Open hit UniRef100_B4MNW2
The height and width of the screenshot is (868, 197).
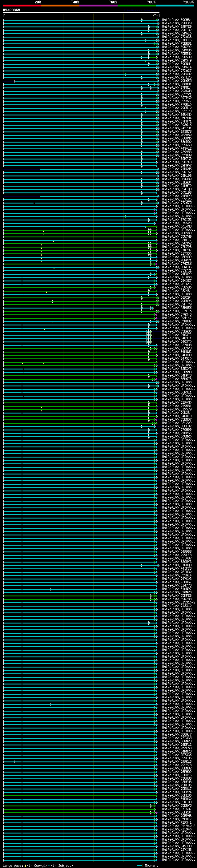(x=177, y=352)
